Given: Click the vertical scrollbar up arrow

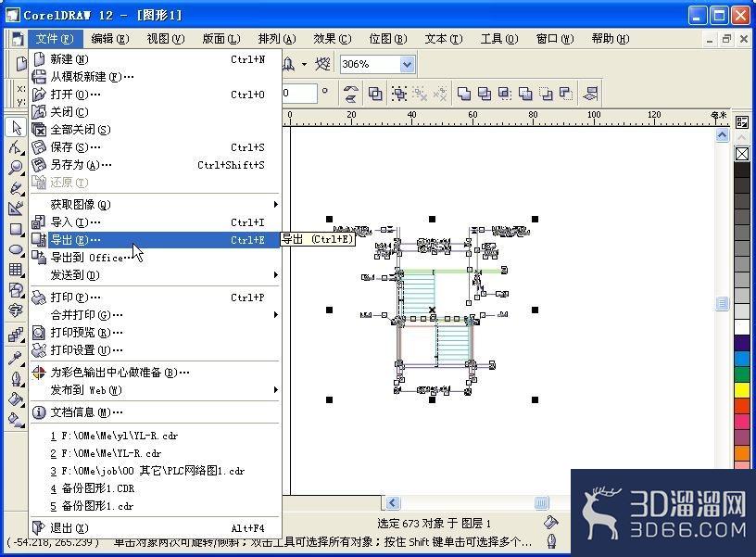Looking at the screenshot, I should click(x=722, y=135).
